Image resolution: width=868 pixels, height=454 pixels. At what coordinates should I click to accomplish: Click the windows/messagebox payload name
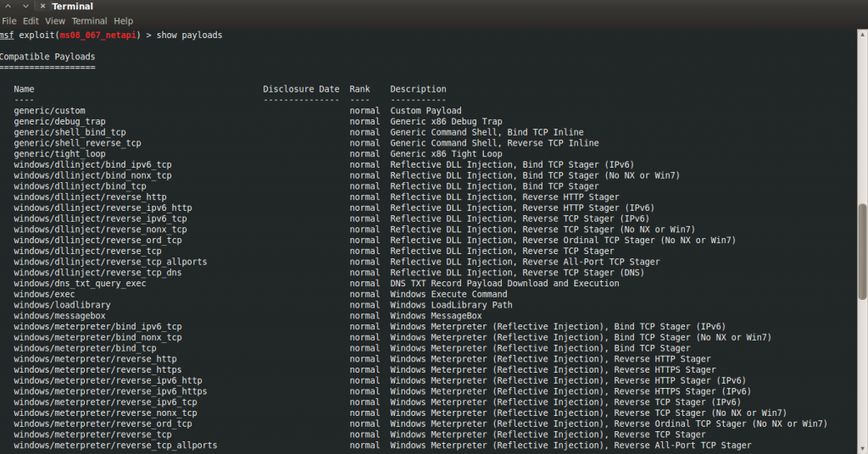coord(59,316)
